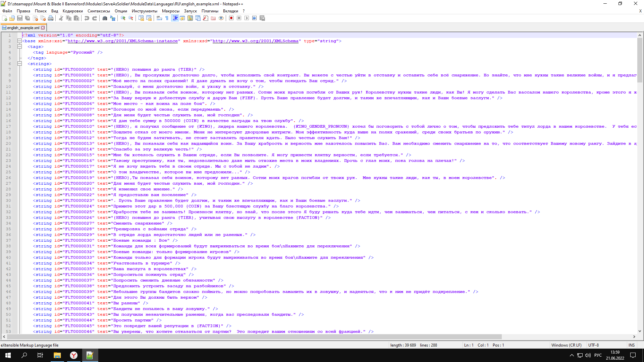Image resolution: width=644 pixels, height=362 pixels.
Task: Collapse the strings block fold marker
Action: (19, 64)
